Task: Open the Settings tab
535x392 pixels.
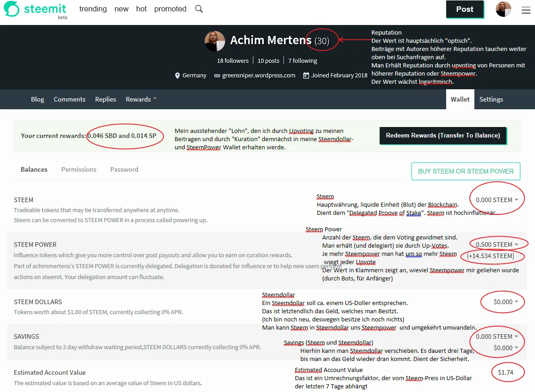Action: coord(491,99)
